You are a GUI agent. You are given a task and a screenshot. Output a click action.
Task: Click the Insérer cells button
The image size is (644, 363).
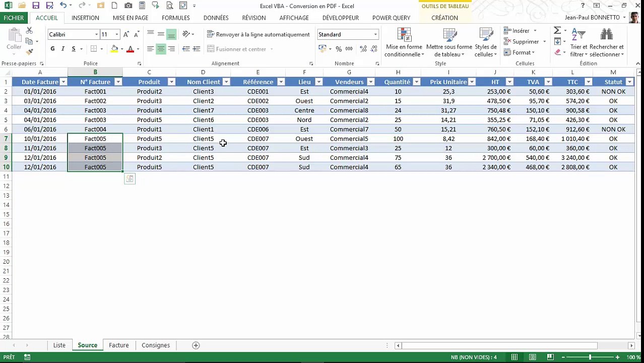[520, 31]
